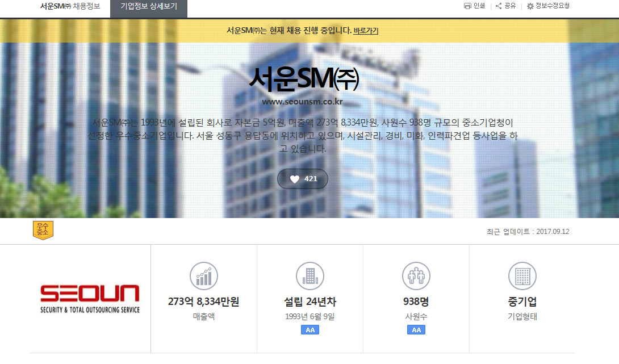
Task: Open the 서운SM㈜ 채용정보 tab
Action: click(x=70, y=6)
